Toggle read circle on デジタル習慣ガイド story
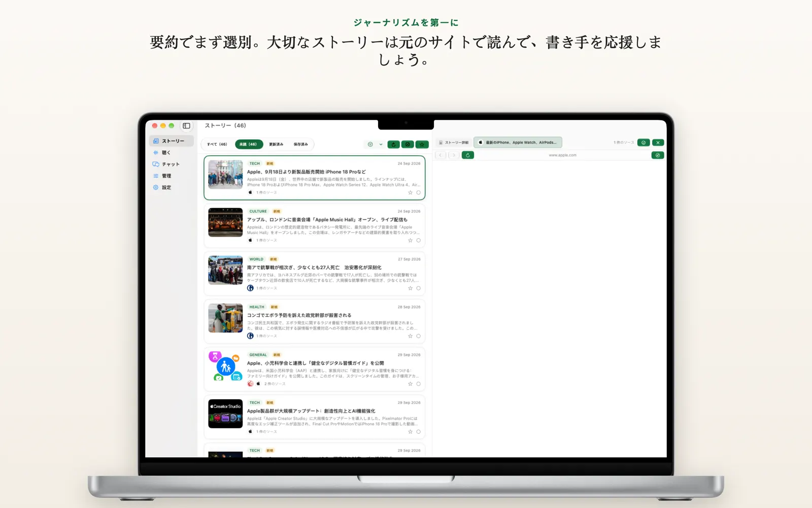This screenshot has height=508, width=812. coord(419,384)
